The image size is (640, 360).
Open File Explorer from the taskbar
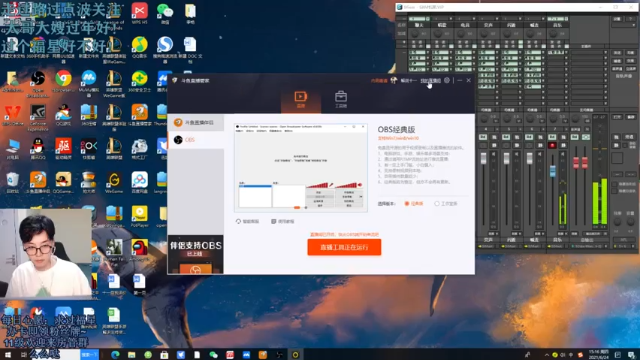pyautogui.click(x=131, y=355)
